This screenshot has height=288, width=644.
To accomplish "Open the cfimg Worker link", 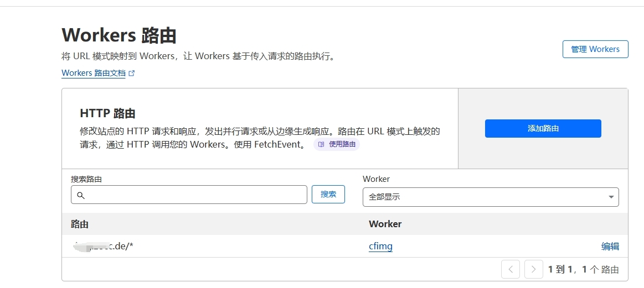I will (x=380, y=246).
